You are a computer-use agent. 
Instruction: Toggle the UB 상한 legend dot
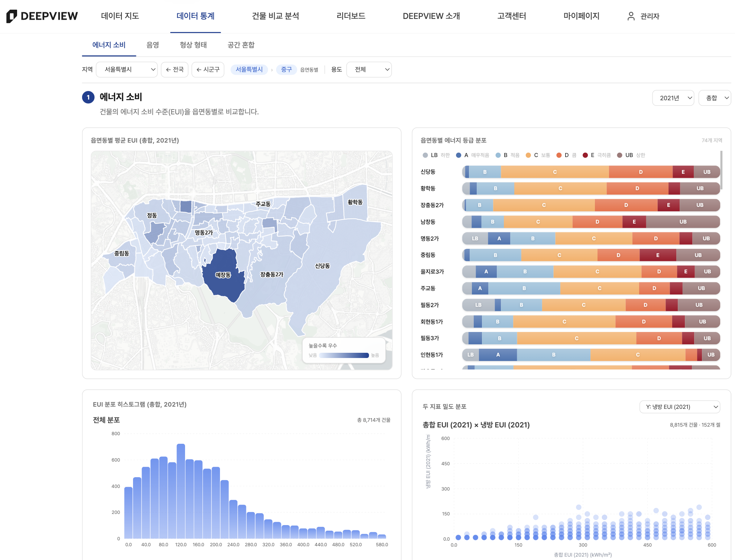coord(619,155)
